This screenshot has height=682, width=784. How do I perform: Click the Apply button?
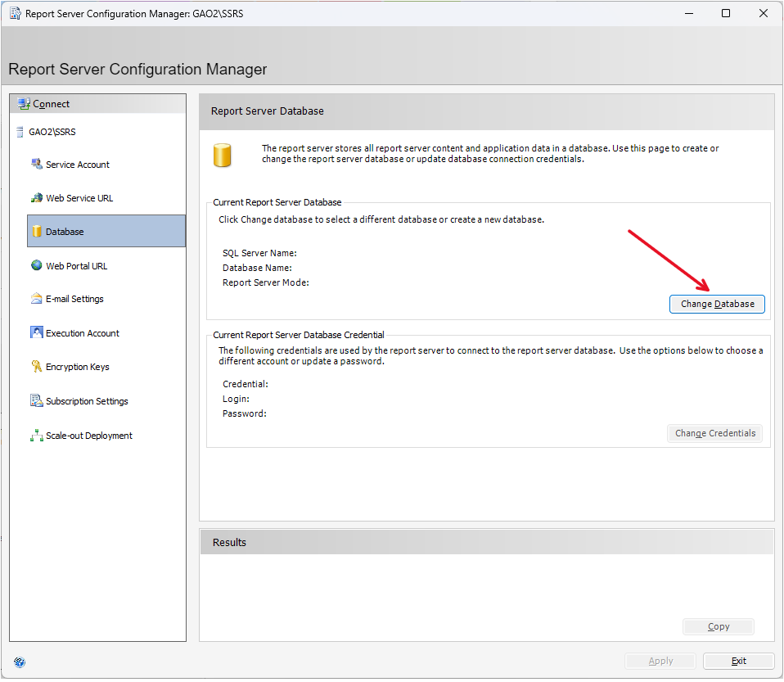coord(660,662)
